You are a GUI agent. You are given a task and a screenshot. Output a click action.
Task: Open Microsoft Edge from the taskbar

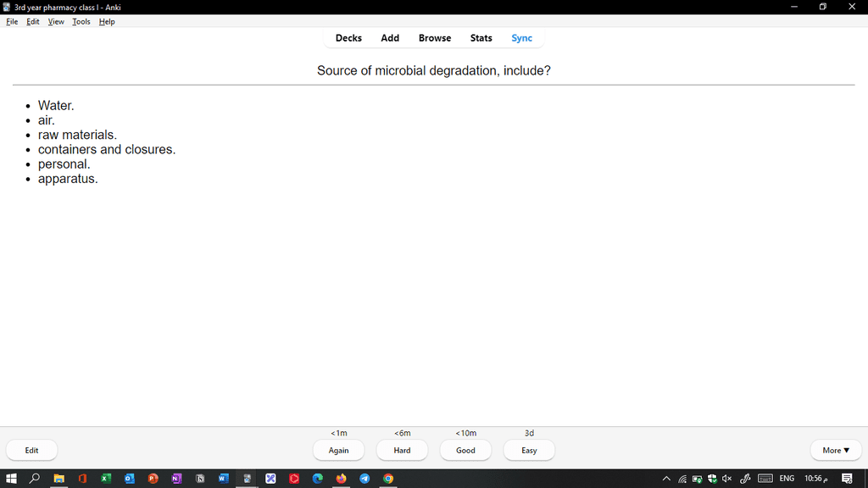tap(318, 479)
